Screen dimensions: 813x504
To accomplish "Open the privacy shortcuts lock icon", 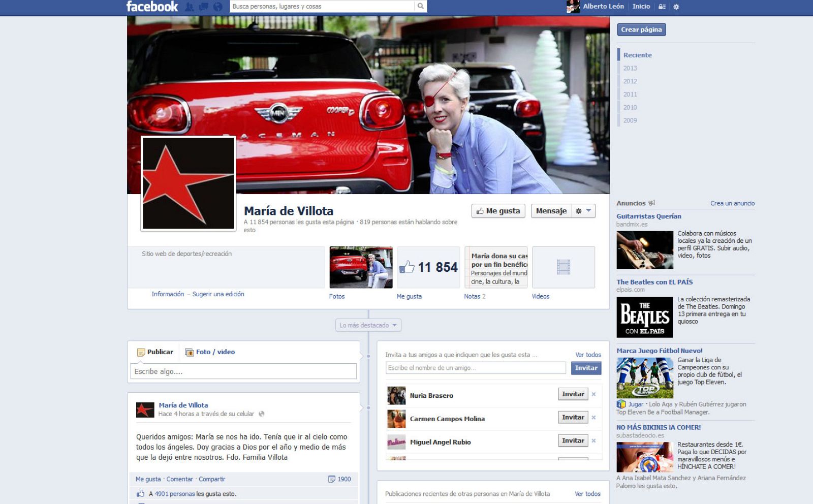I will tap(662, 7).
